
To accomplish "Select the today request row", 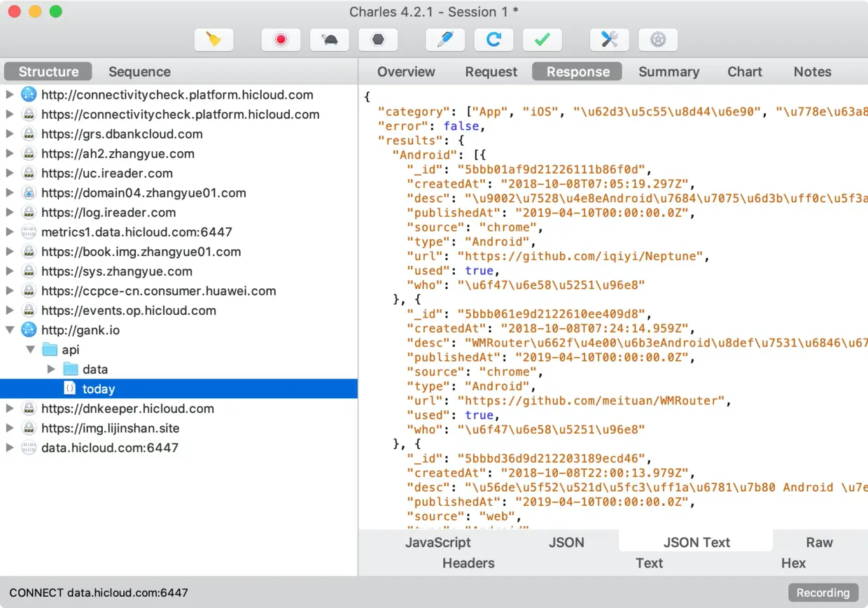I will point(178,388).
